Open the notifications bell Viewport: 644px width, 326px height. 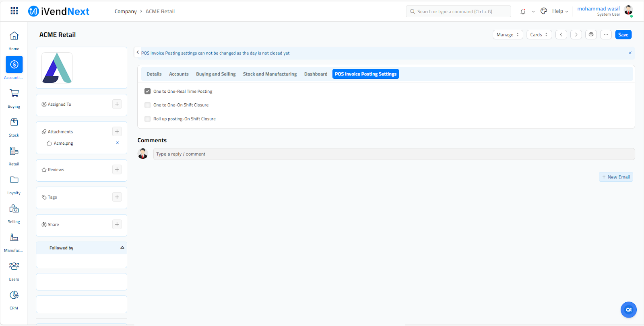[x=523, y=11]
